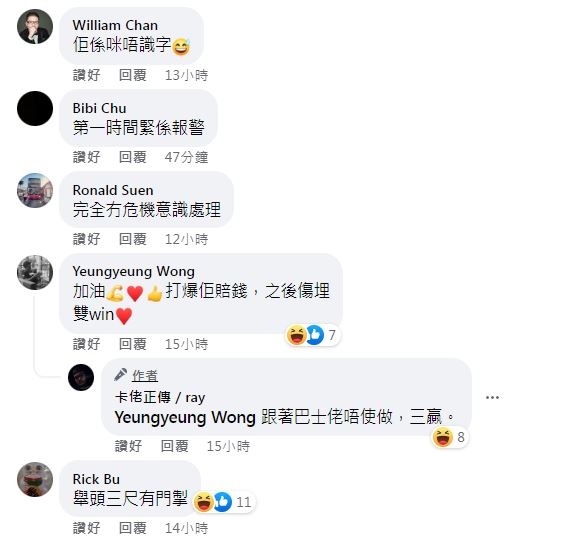Open the 作者 author link
577x539 pixels.
pos(145,376)
